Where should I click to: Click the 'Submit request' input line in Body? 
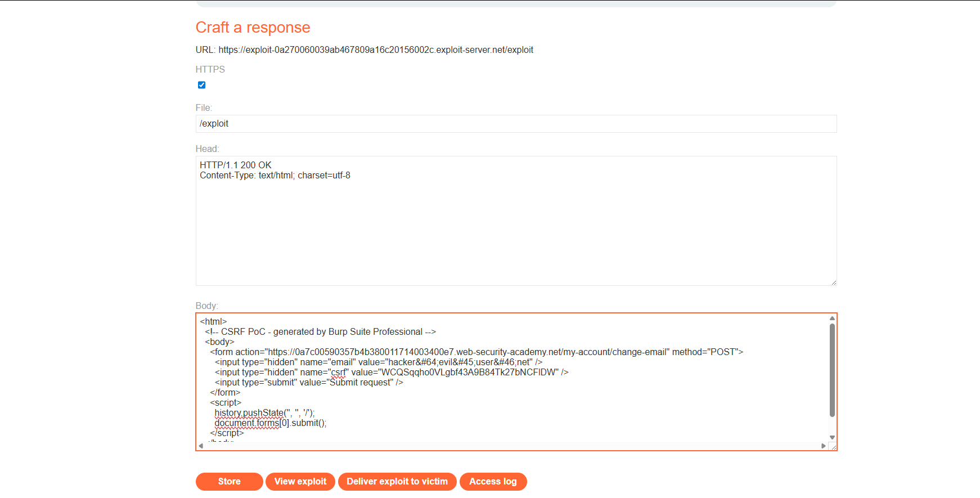pos(309,383)
